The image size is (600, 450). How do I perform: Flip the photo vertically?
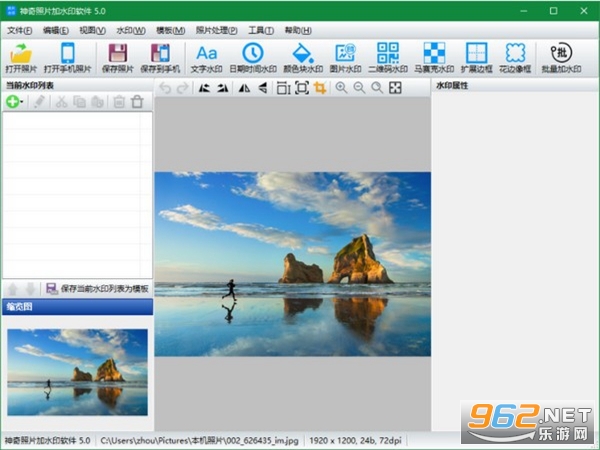point(262,88)
